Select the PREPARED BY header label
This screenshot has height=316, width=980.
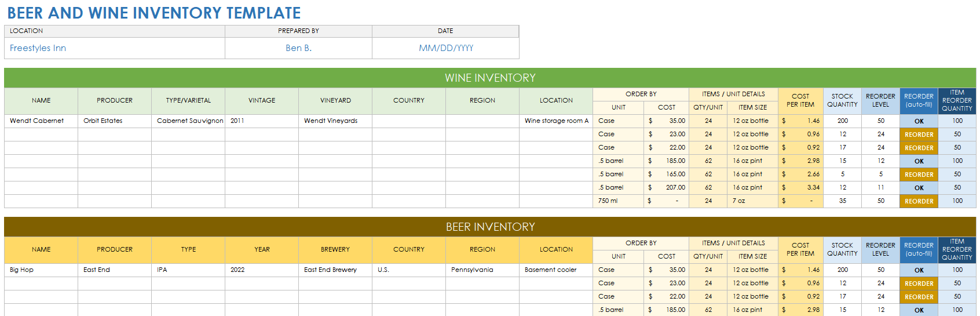[x=298, y=31]
